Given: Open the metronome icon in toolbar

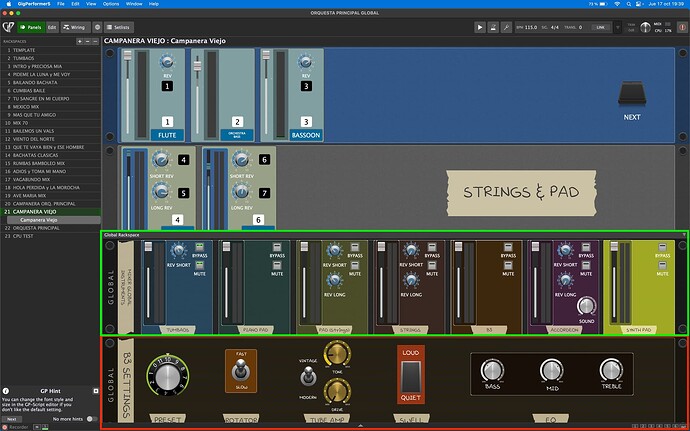Looking at the screenshot, I should click(x=493, y=27).
